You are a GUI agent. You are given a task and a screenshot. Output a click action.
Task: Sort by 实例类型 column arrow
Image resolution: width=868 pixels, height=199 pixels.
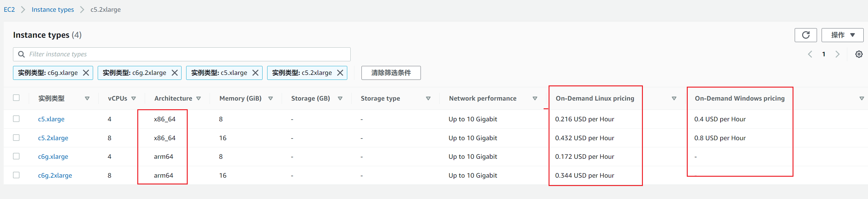pyautogui.click(x=87, y=98)
